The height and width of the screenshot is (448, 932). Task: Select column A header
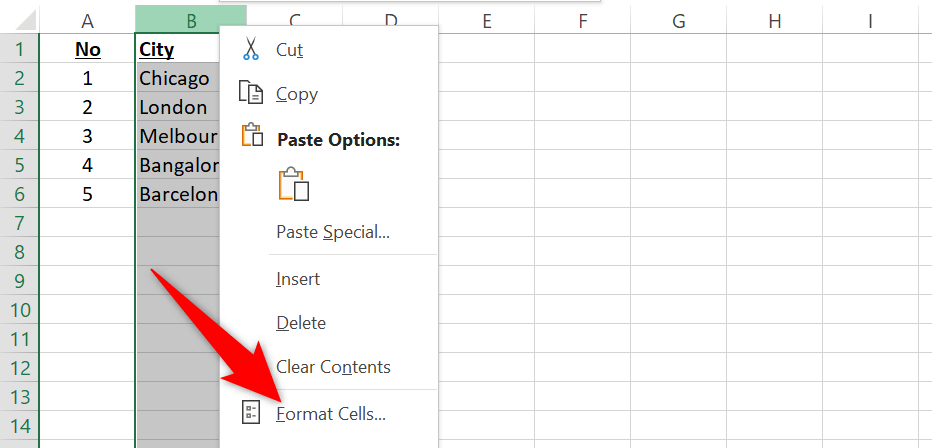point(87,20)
